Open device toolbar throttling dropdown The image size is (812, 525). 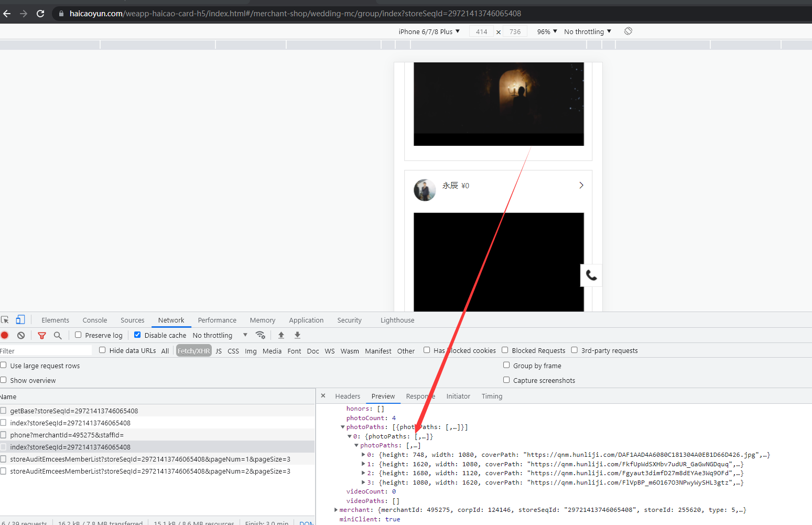[588, 31]
